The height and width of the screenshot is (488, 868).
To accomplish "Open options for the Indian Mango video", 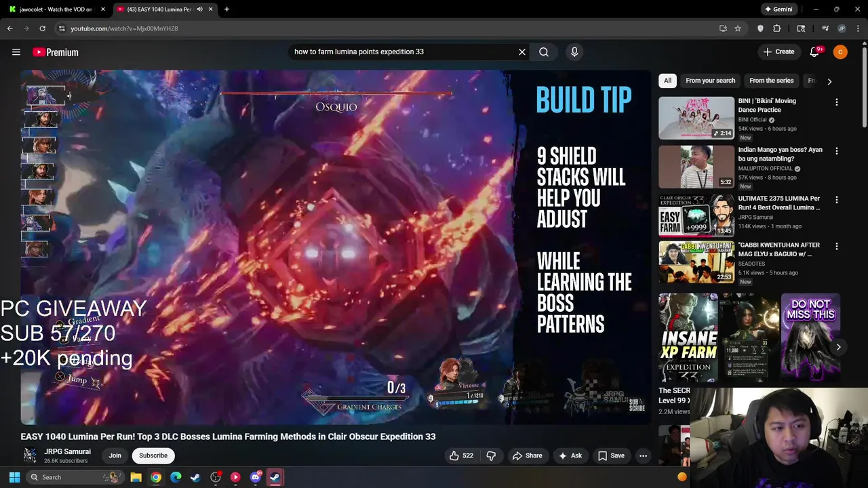I will [836, 151].
